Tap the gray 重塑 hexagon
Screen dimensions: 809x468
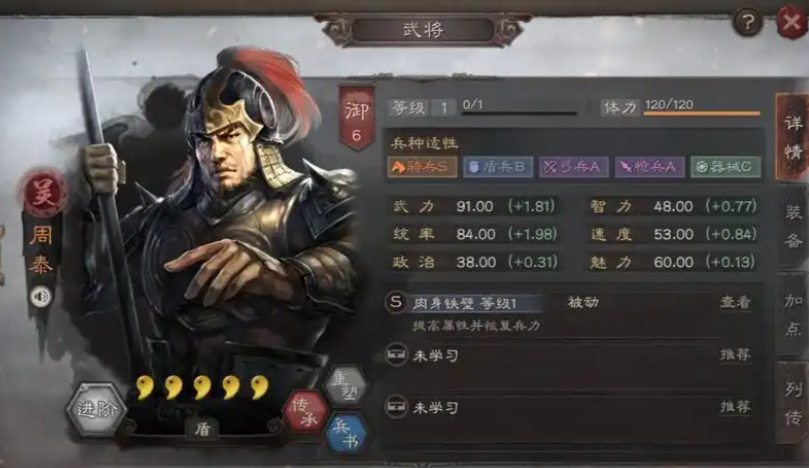point(346,386)
